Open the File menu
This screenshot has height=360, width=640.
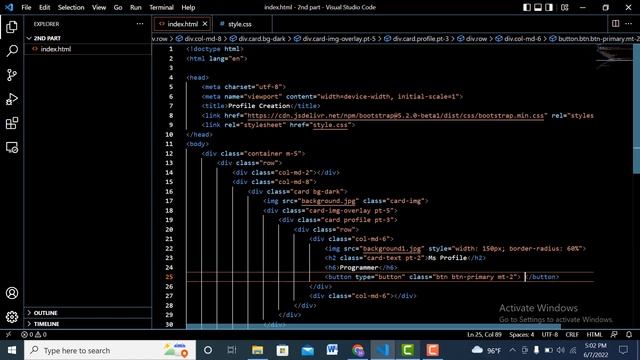click(26, 7)
